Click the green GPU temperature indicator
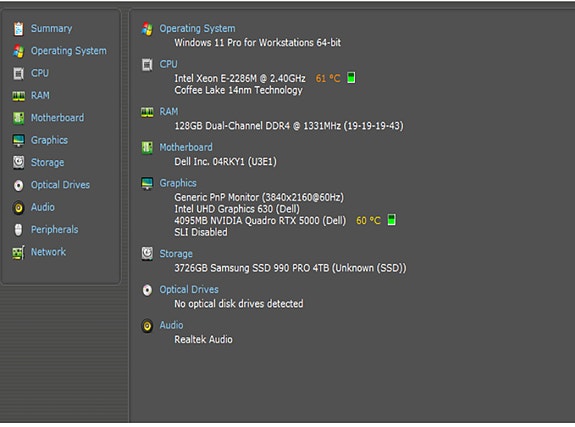 coord(391,220)
